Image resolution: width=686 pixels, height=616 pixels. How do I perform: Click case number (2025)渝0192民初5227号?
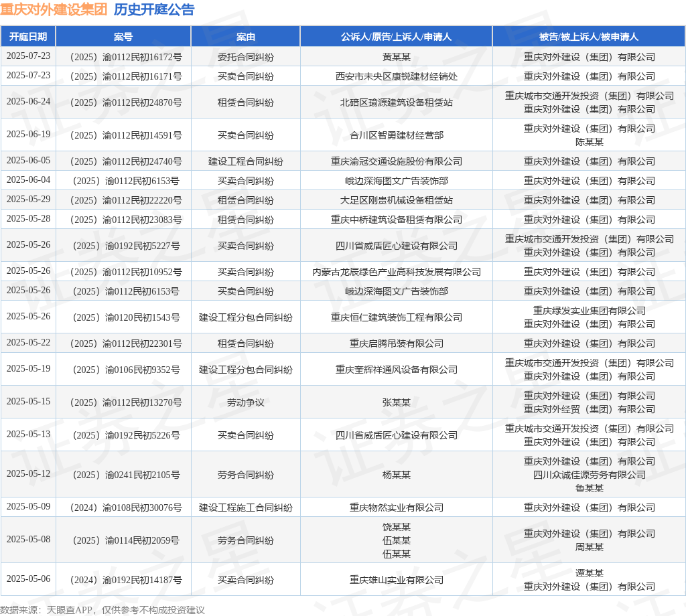point(126,246)
